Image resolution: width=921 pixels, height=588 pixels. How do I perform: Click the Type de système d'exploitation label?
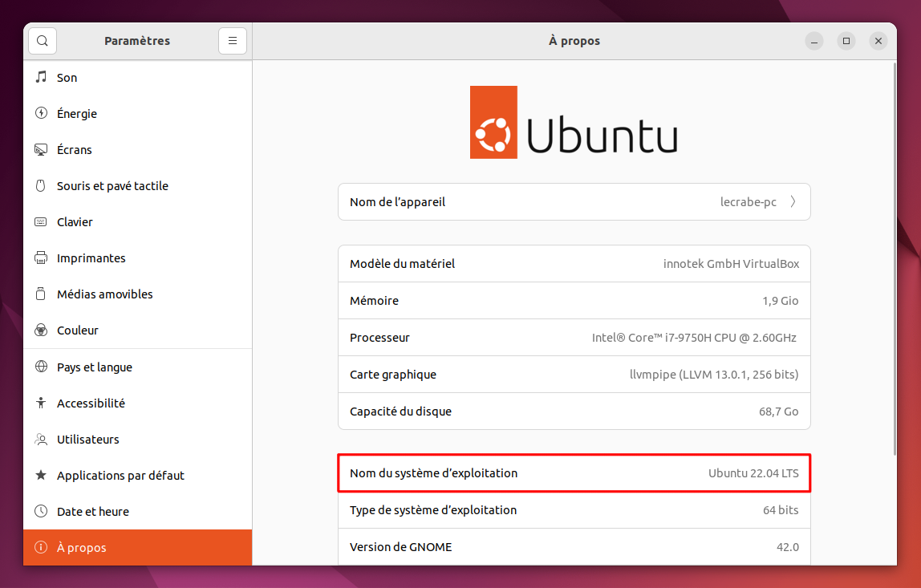pyautogui.click(x=433, y=510)
